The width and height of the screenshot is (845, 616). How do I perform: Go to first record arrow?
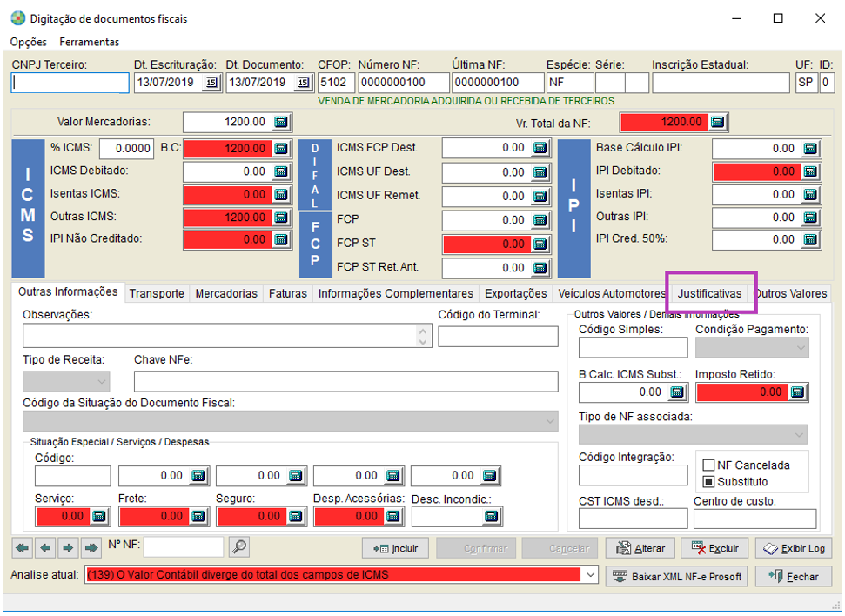(x=22, y=548)
